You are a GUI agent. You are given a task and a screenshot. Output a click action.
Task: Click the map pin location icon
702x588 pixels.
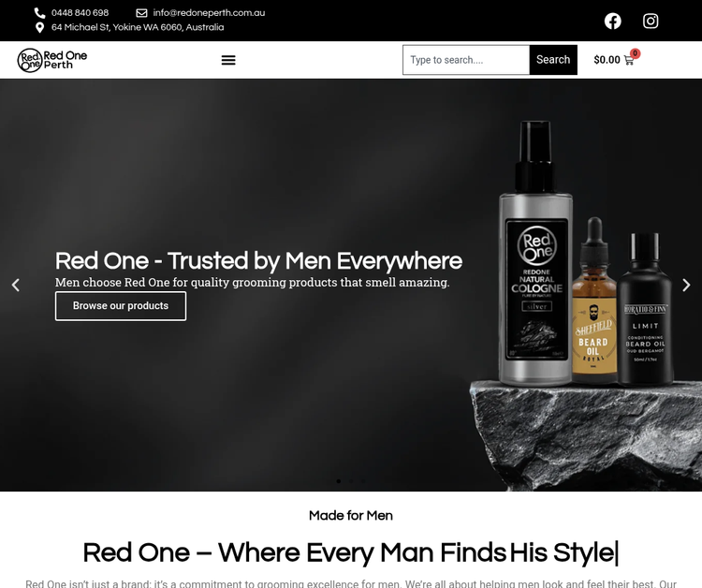[40, 28]
